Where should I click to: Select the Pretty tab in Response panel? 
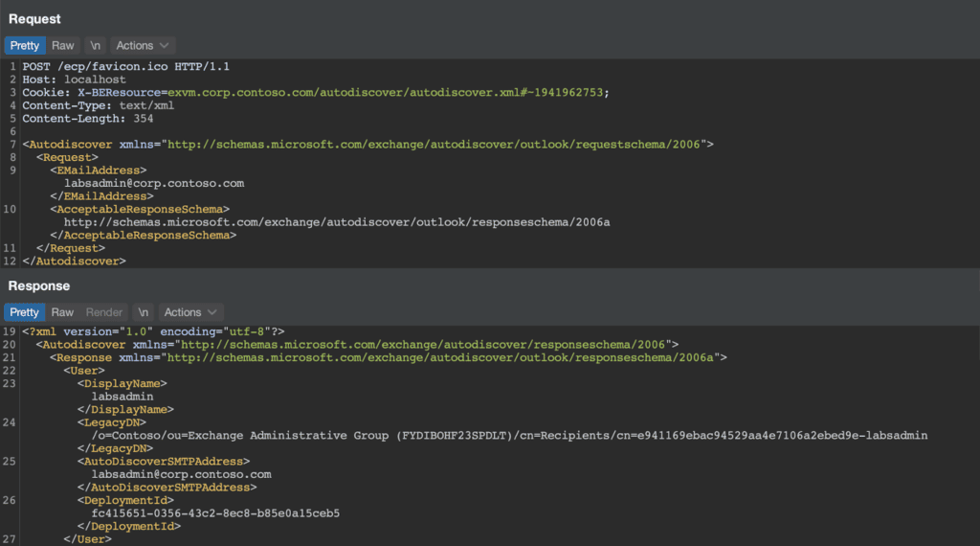coord(24,312)
